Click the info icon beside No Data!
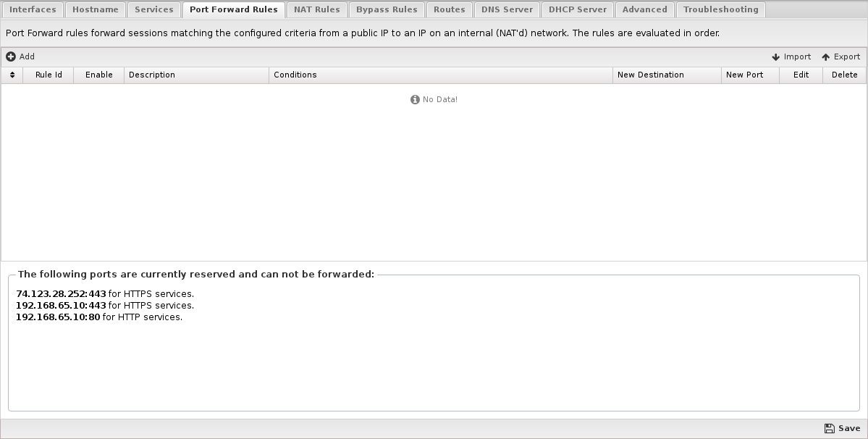868x439 pixels. click(415, 100)
